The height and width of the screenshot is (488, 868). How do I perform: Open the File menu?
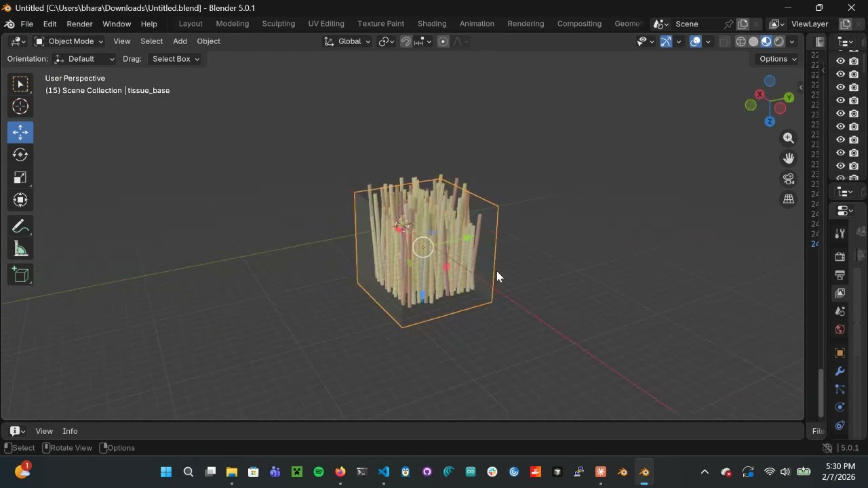[27, 24]
